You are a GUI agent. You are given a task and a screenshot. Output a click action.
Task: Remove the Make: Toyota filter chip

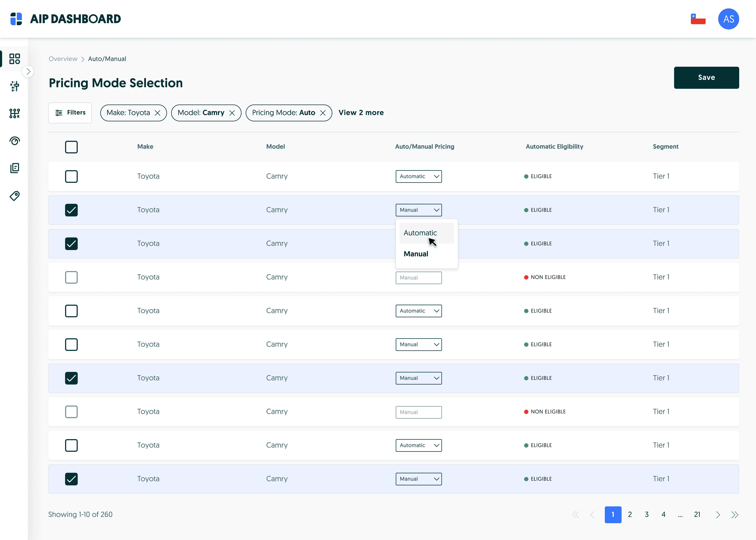pos(158,113)
